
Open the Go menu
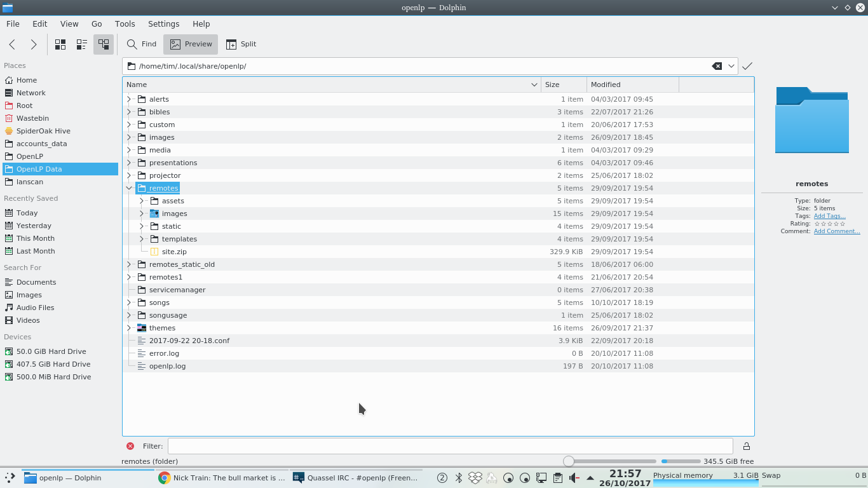tap(97, 24)
